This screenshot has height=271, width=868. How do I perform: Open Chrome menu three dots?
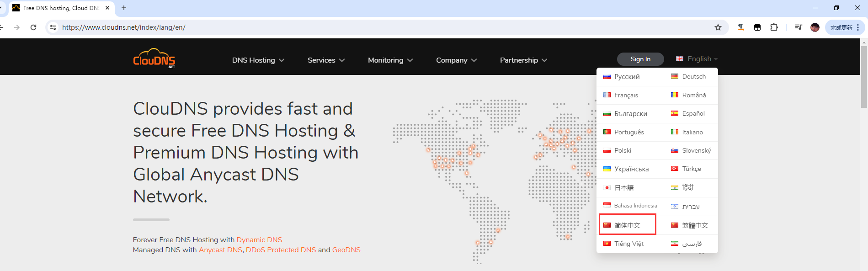point(858,27)
